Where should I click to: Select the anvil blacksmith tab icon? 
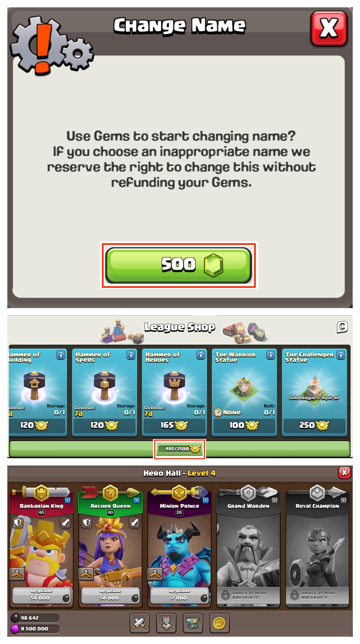tap(193, 623)
